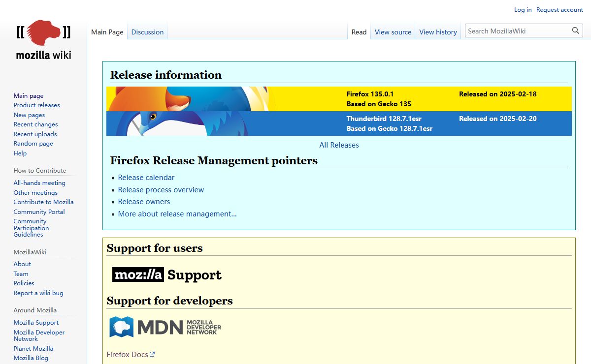This screenshot has height=364, width=591.
Task: Open Other meetings sidebar link
Action: [35, 193]
